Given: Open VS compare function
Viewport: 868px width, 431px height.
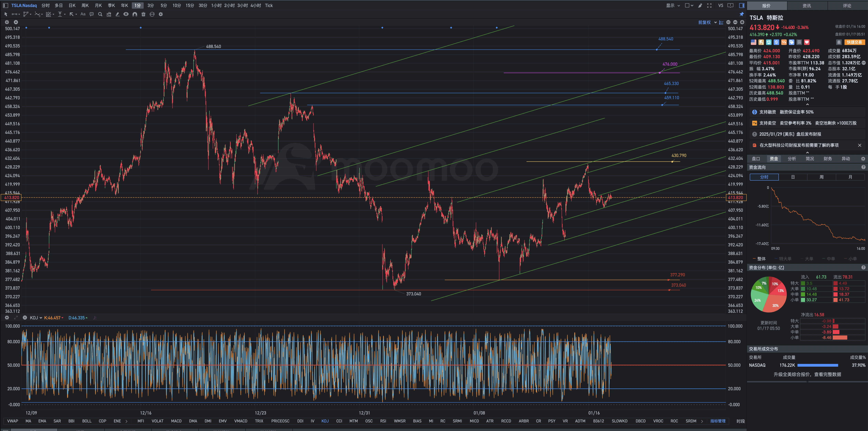Looking at the screenshot, I should [721, 5].
